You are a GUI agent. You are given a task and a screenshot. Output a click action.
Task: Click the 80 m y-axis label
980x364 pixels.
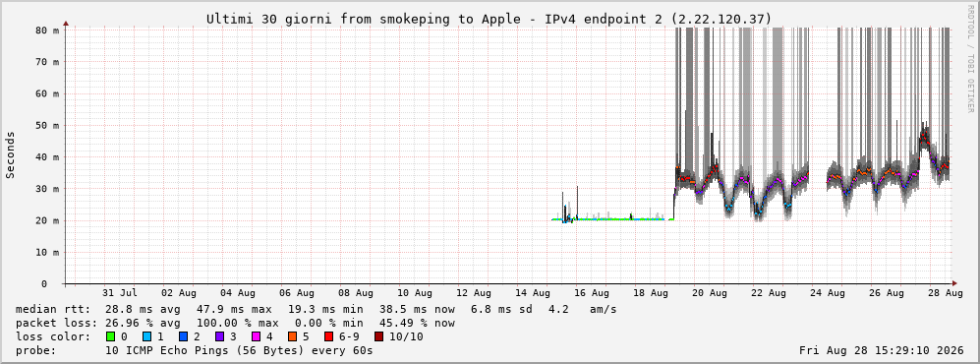pos(47,30)
